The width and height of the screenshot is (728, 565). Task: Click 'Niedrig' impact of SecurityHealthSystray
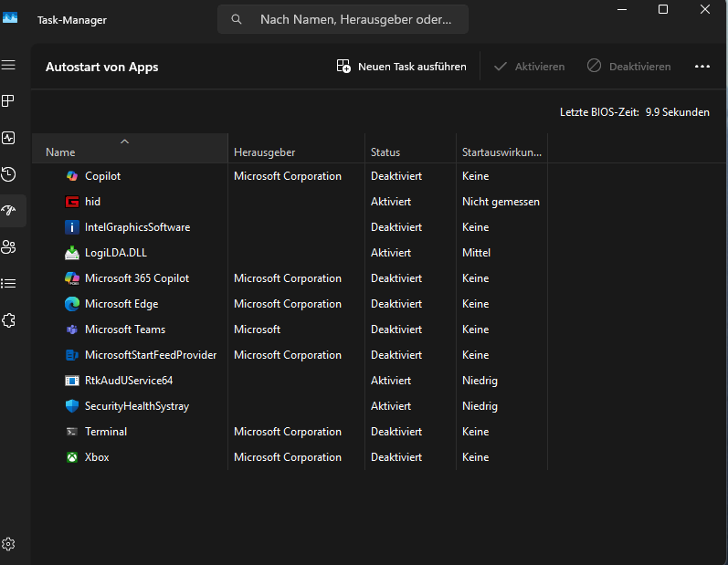click(480, 406)
